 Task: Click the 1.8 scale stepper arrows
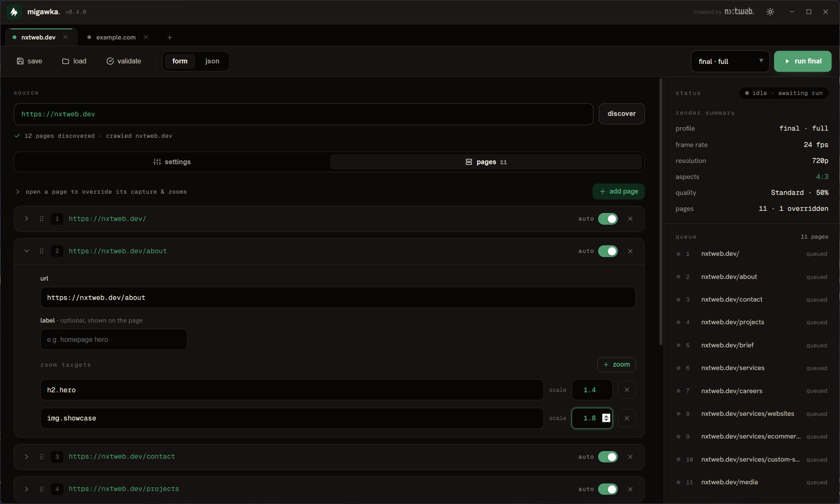606,418
